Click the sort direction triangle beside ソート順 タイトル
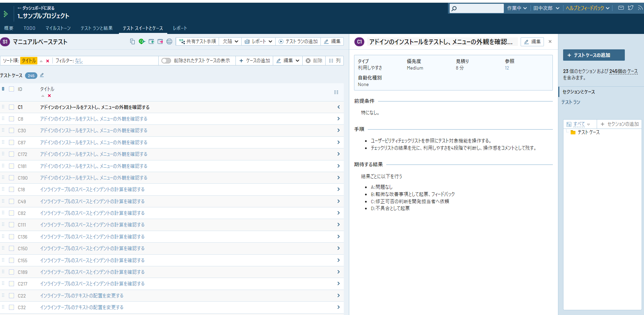Viewport: 644px width, 315px height. (x=41, y=61)
